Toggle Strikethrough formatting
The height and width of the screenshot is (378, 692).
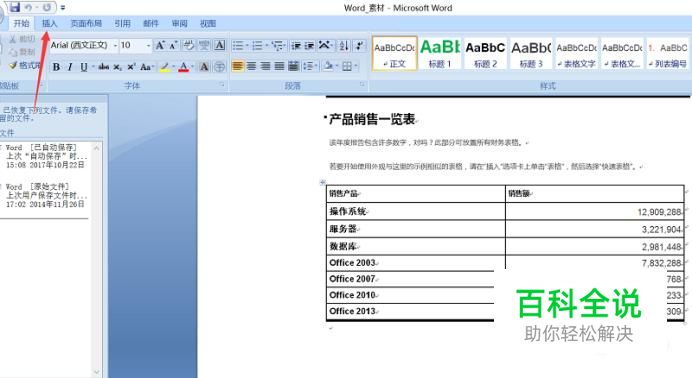coord(104,67)
